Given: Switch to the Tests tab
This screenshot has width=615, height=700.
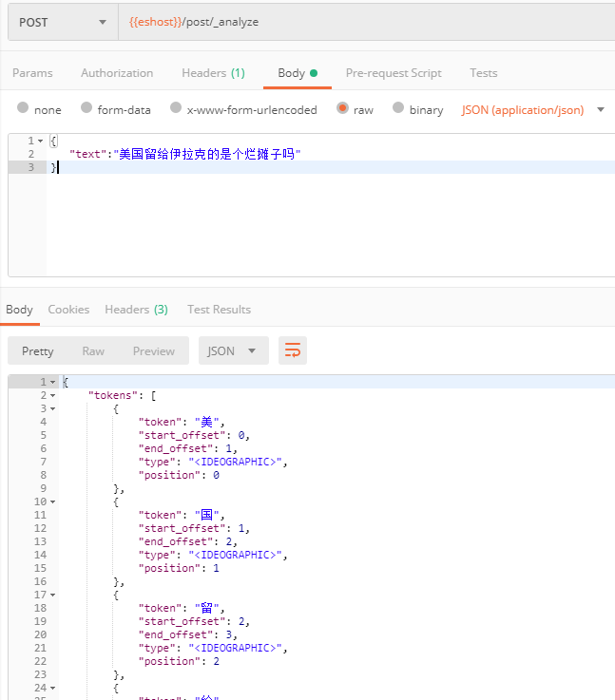Looking at the screenshot, I should click(483, 73).
